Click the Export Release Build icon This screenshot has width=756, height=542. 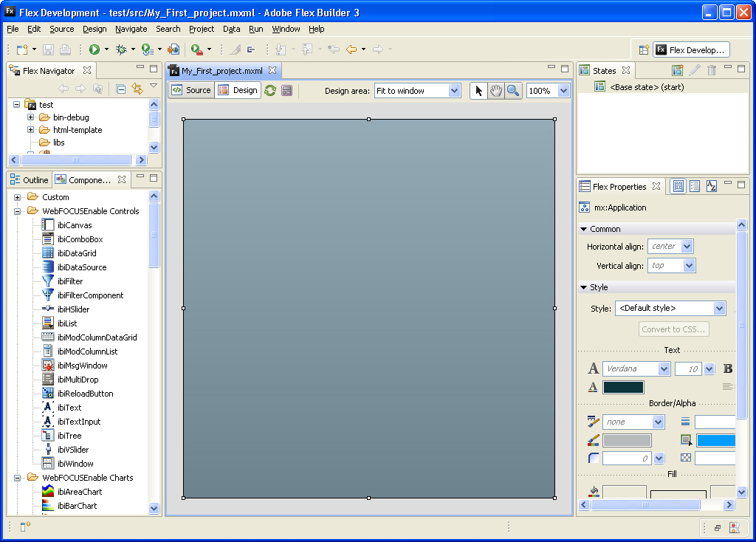coord(173,49)
